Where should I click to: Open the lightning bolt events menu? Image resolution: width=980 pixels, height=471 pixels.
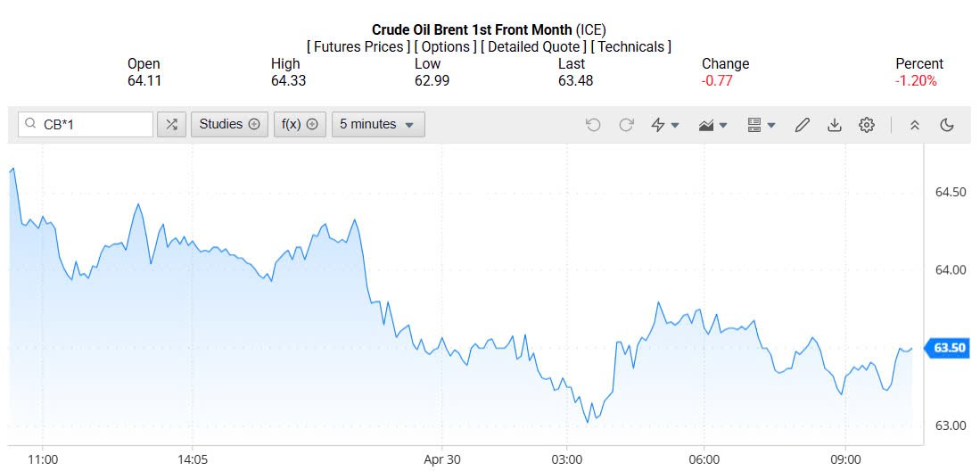(664, 125)
